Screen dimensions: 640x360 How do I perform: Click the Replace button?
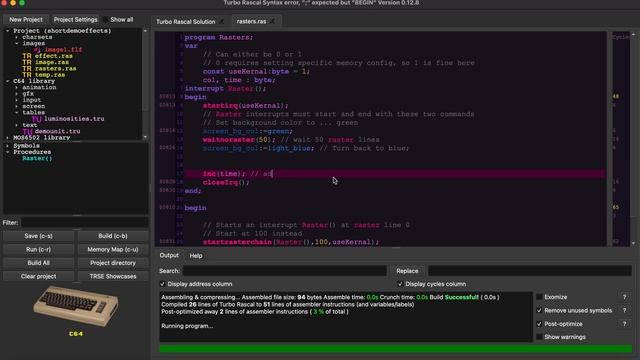(x=407, y=271)
